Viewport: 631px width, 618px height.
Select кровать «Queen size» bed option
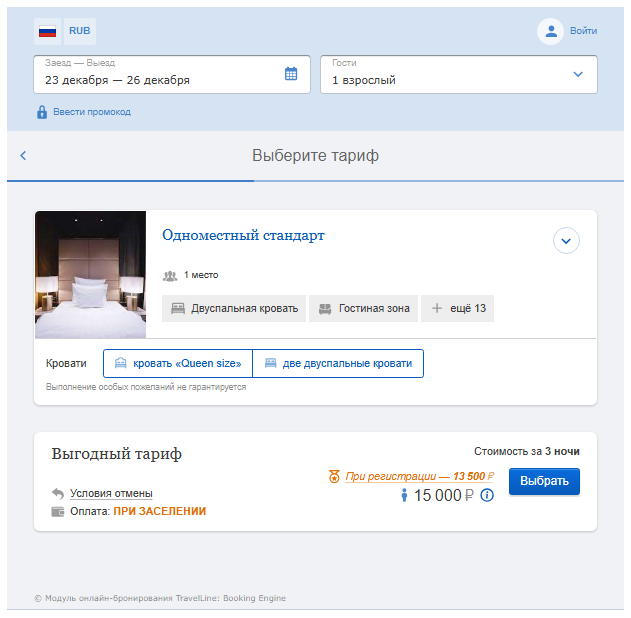(178, 363)
